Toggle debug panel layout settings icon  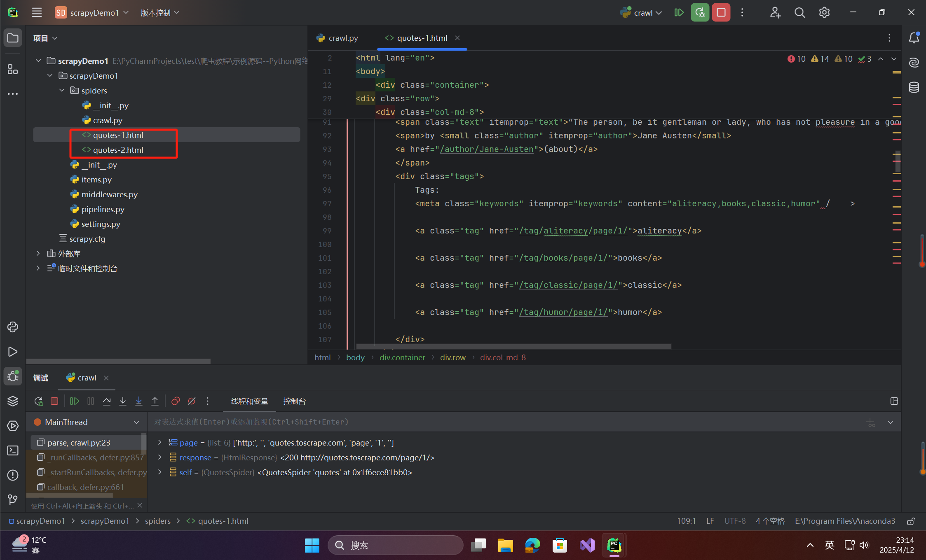coord(894,401)
